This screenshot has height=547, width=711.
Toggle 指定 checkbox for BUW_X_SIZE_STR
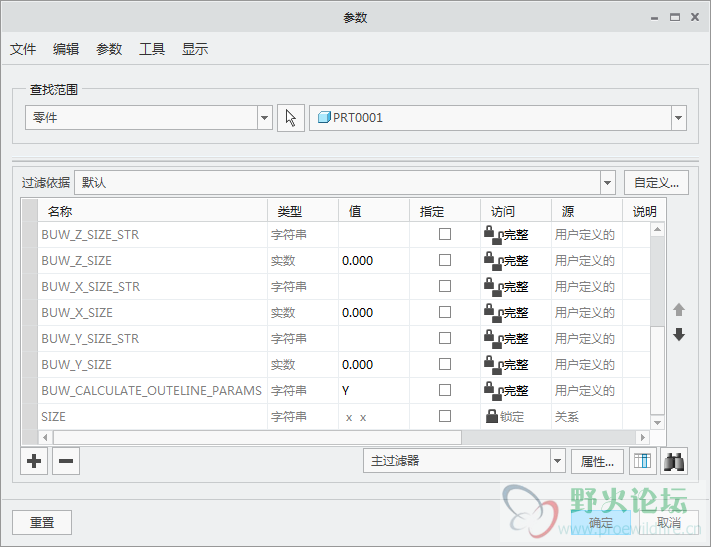coord(445,286)
